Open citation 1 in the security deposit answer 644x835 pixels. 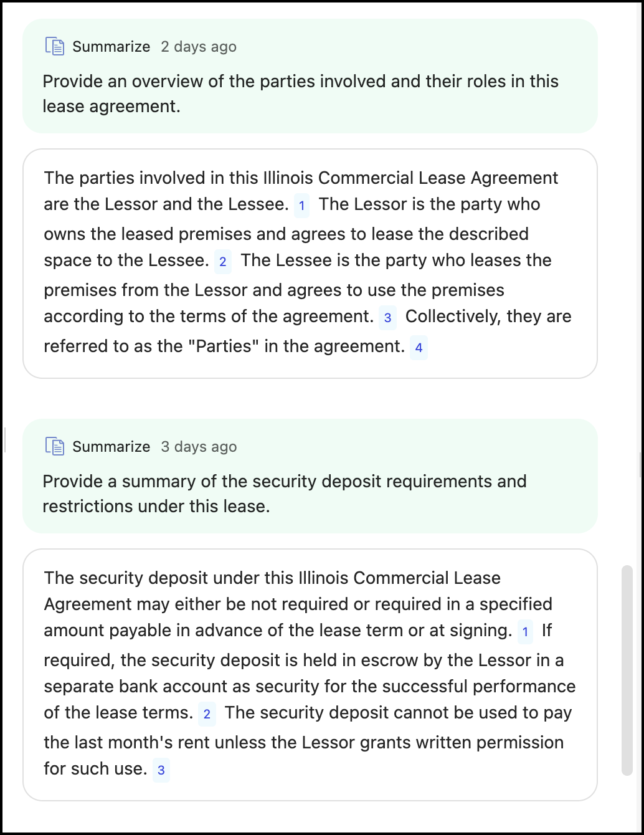tap(525, 632)
